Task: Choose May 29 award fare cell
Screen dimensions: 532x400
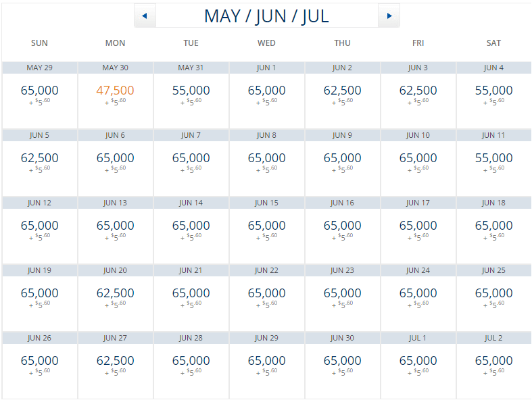Action: tap(40, 95)
